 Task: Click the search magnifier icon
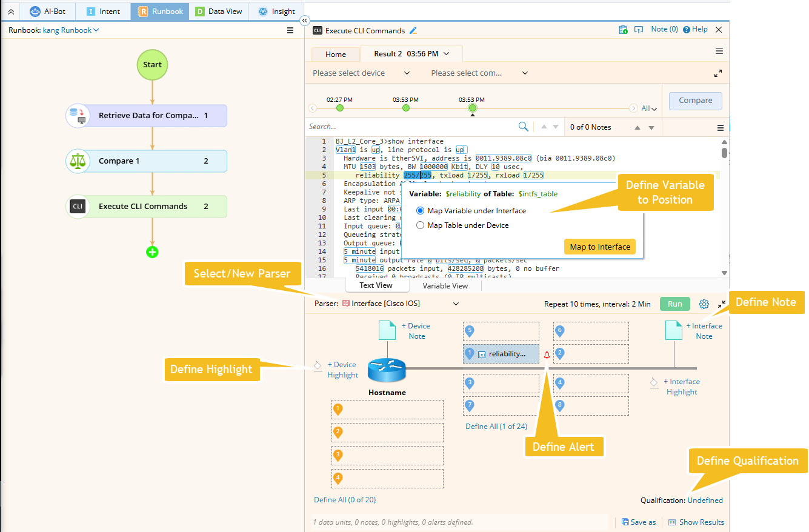(x=523, y=127)
